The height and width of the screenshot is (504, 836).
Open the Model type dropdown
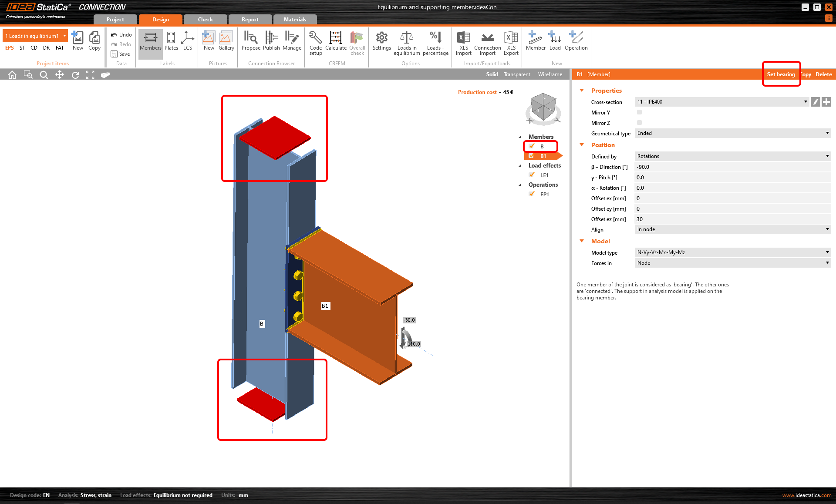click(x=732, y=252)
